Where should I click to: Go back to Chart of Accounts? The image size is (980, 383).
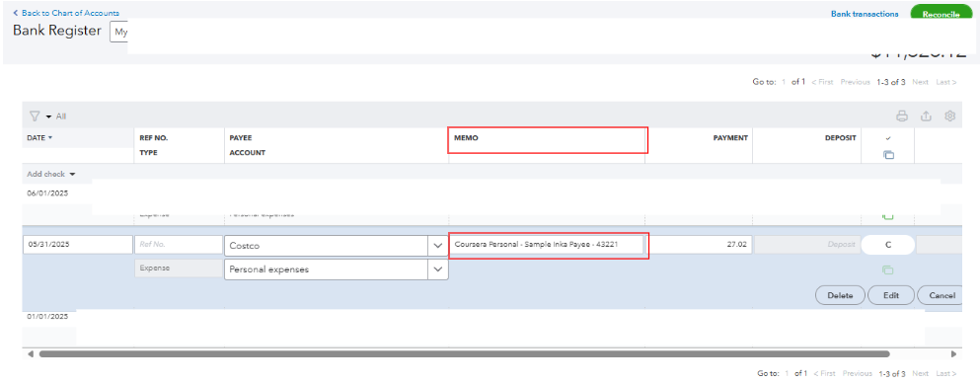[66, 13]
